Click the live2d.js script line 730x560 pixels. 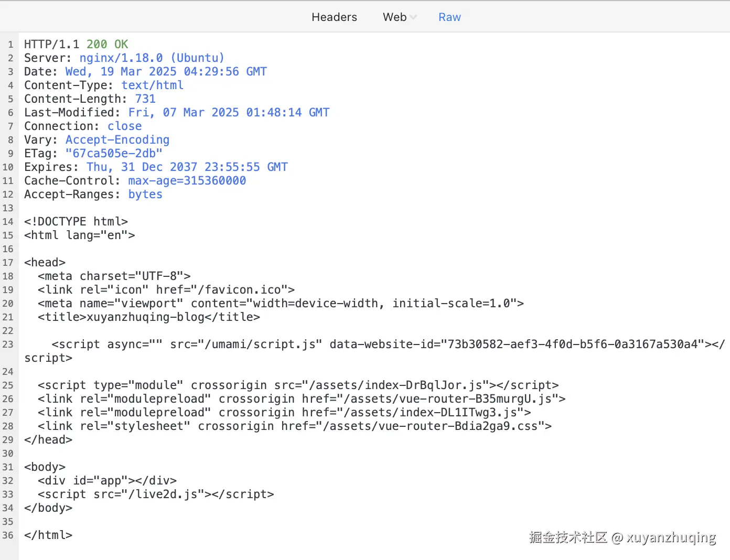155,494
